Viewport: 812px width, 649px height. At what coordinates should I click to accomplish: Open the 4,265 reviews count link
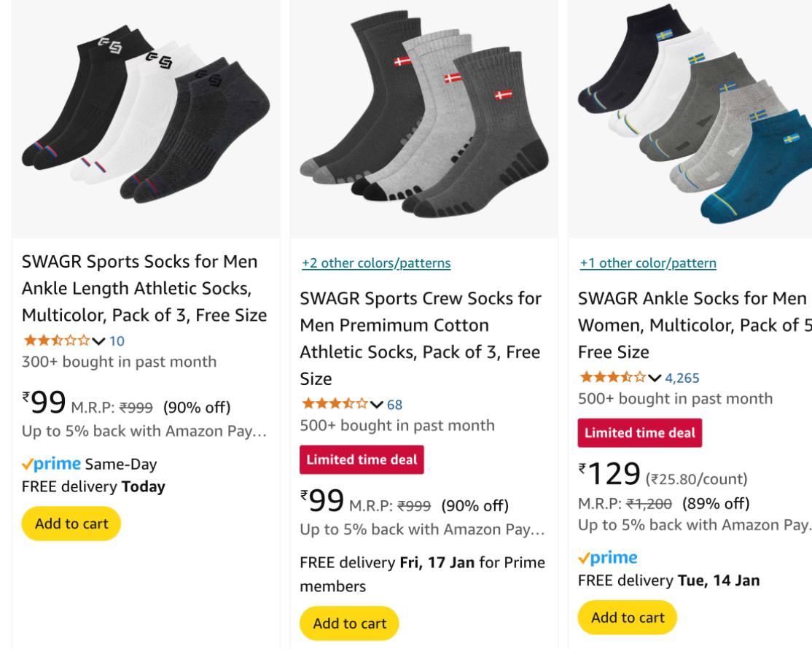point(684,377)
